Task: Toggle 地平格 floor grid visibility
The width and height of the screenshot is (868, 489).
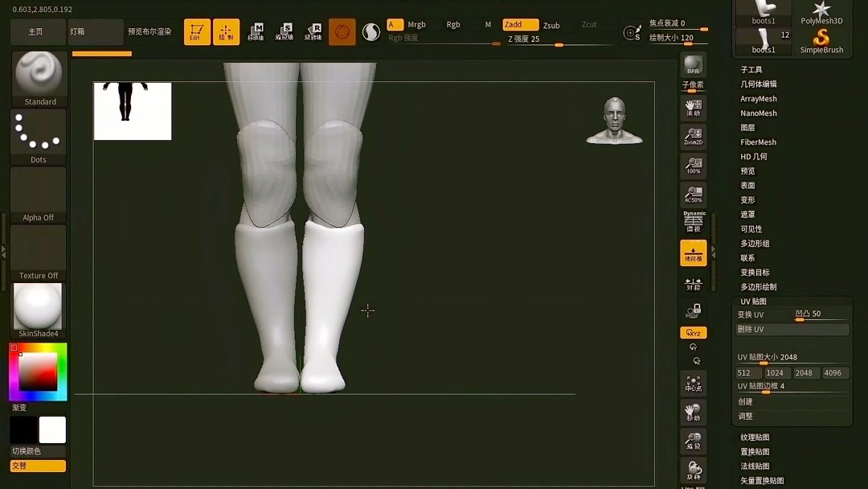Action: 693,253
